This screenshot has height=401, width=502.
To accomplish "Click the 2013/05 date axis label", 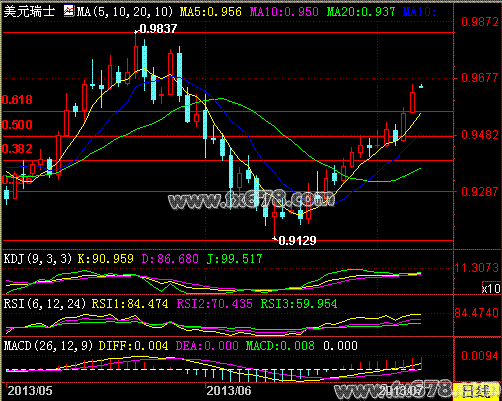I will (x=30, y=391).
